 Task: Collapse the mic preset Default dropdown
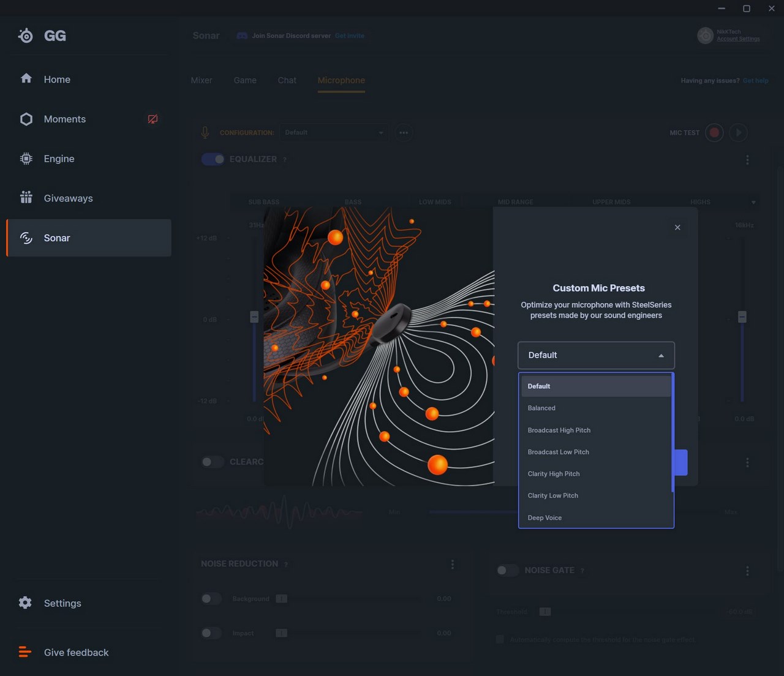click(596, 355)
